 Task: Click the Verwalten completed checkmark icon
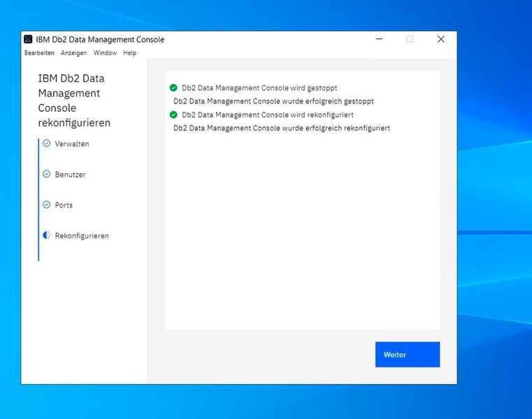[x=46, y=143]
